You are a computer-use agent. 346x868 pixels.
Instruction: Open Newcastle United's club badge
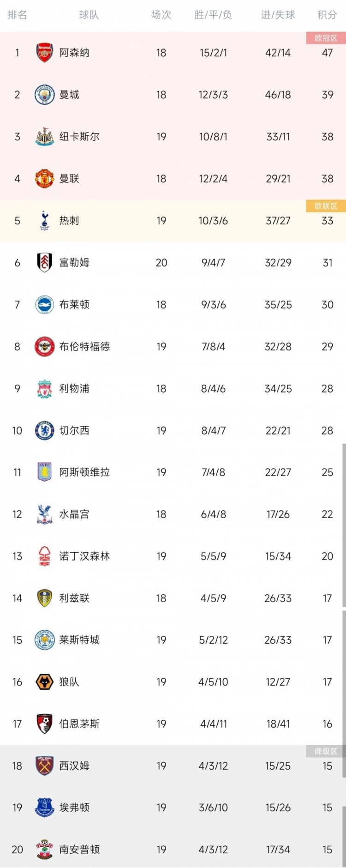click(45, 137)
